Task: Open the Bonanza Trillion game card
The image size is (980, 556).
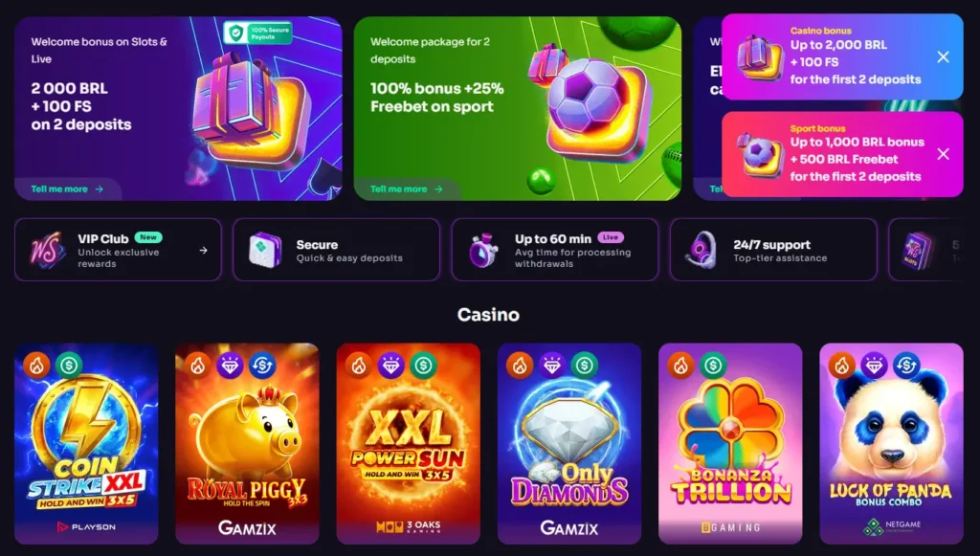Action: point(730,443)
